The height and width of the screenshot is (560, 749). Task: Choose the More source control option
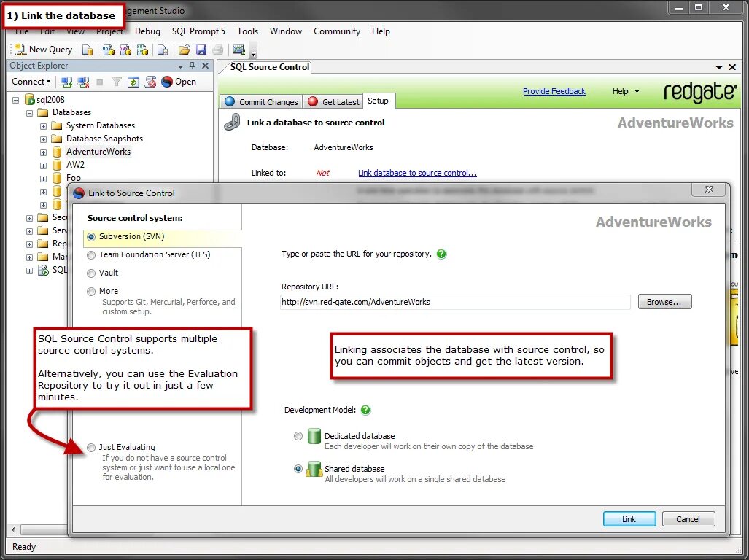click(91, 292)
